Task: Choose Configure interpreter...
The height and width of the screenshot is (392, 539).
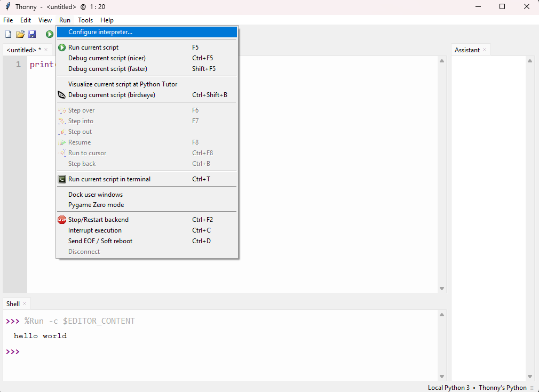Action: click(147, 32)
